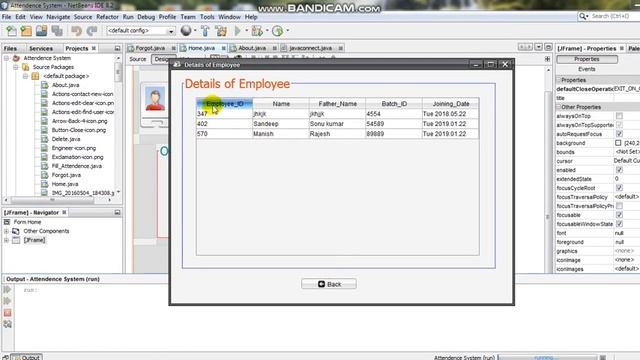Toggle the autoRequestFocus checkbox

pos(619,134)
